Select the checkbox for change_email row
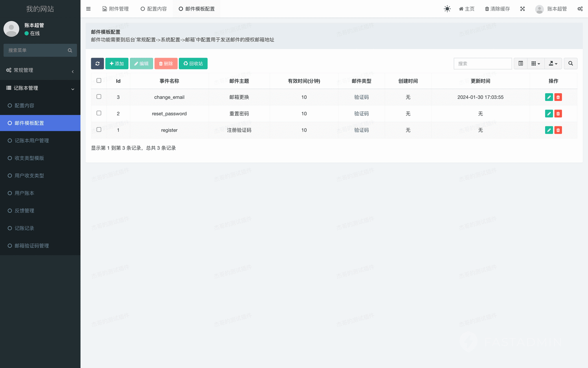The image size is (588, 368). (99, 97)
